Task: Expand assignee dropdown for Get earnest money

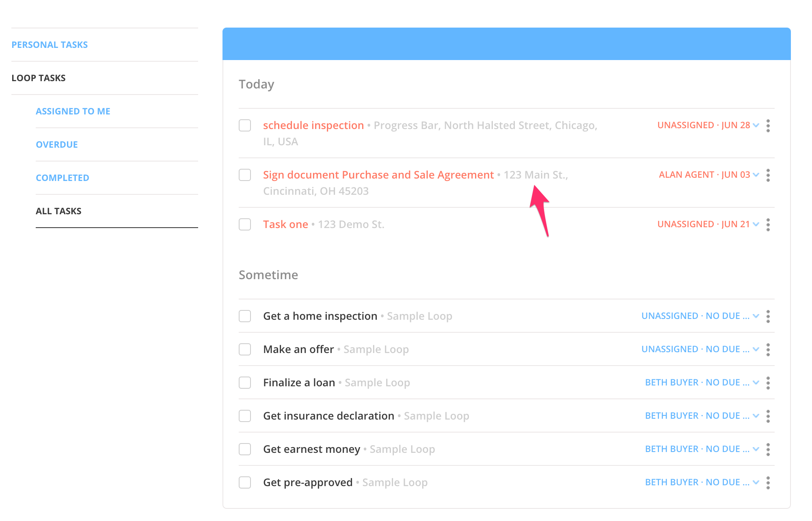Action: pos(702,449)
